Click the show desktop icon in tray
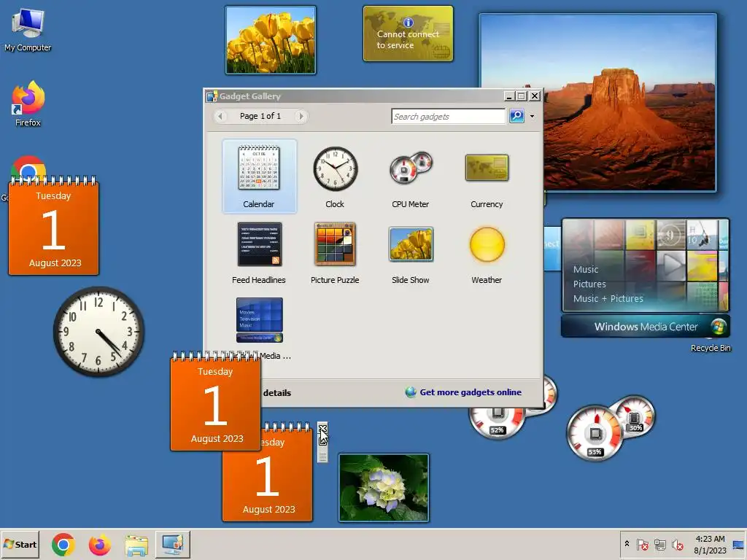This screenshot has width=747, height=560. pyautogui.click(x=738, y=544)
